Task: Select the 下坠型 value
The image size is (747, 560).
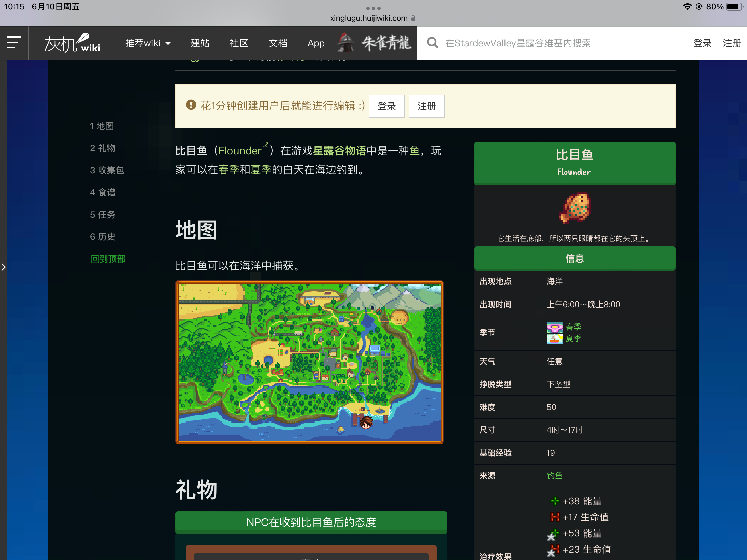Action: [x=559, y=384]
